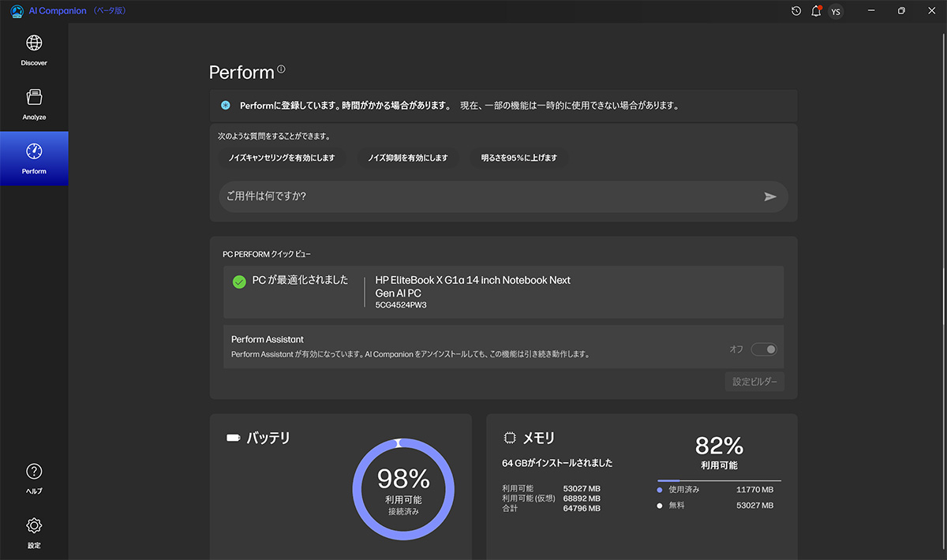Click the battery icon beside バッテリ
947x560 pixels.
pos(234,438)
